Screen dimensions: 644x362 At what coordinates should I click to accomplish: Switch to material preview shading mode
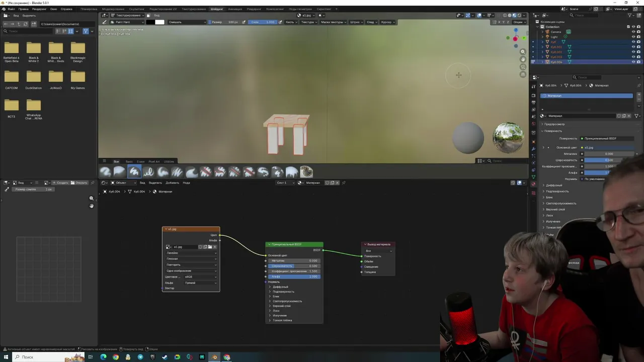514,16
